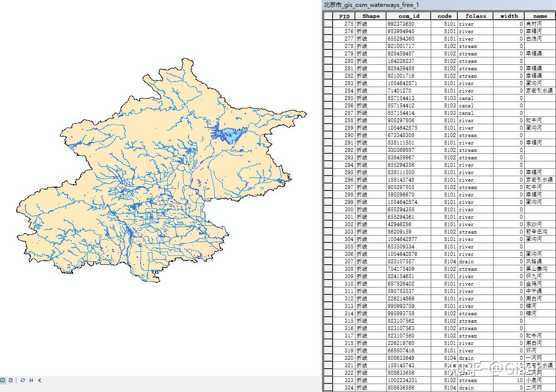
Task: Click the left scroll arrow below map
Action: tap(40, 380)
